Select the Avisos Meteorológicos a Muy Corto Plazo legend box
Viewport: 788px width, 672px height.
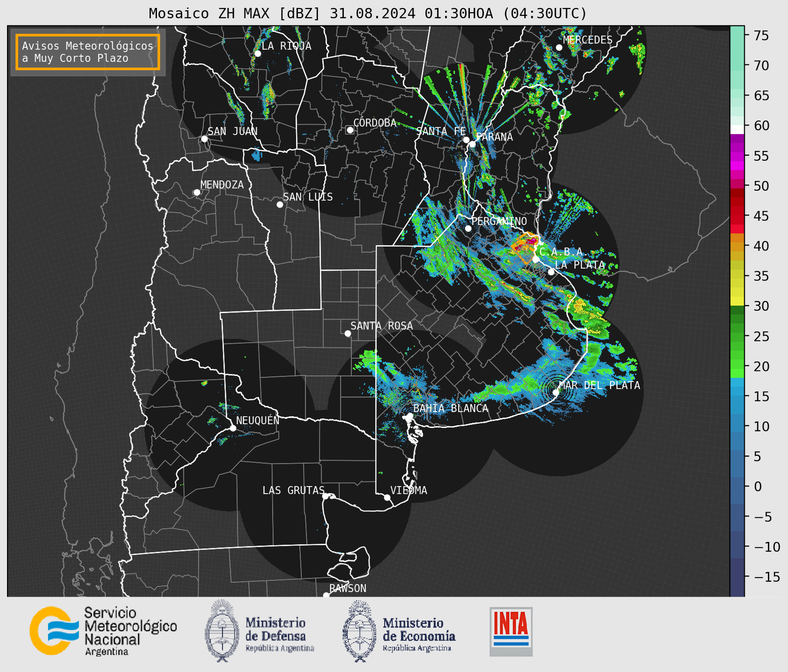point(88,52)
